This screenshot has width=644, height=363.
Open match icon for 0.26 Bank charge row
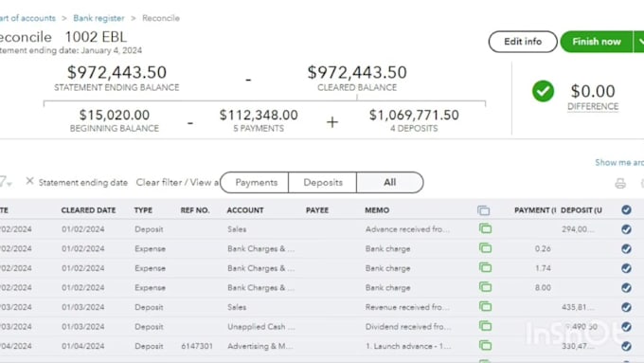pos(485,248)
